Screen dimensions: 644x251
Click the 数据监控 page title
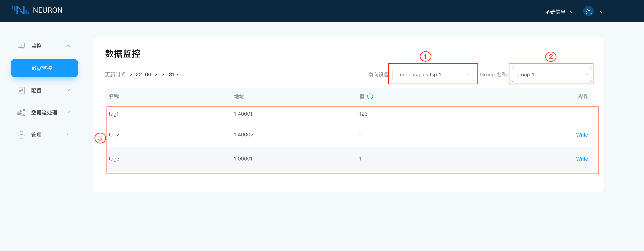[x=123, y=54]
